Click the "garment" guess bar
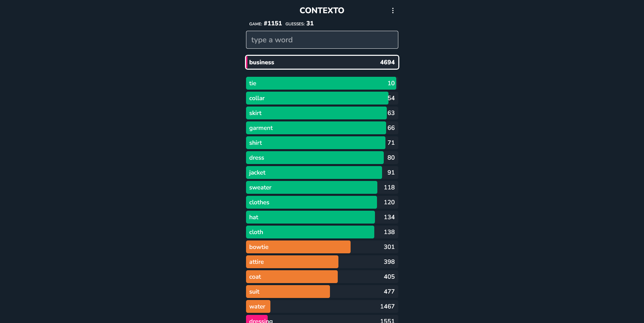The width and height of the screenshot is (644, 323). click(316, 128)
